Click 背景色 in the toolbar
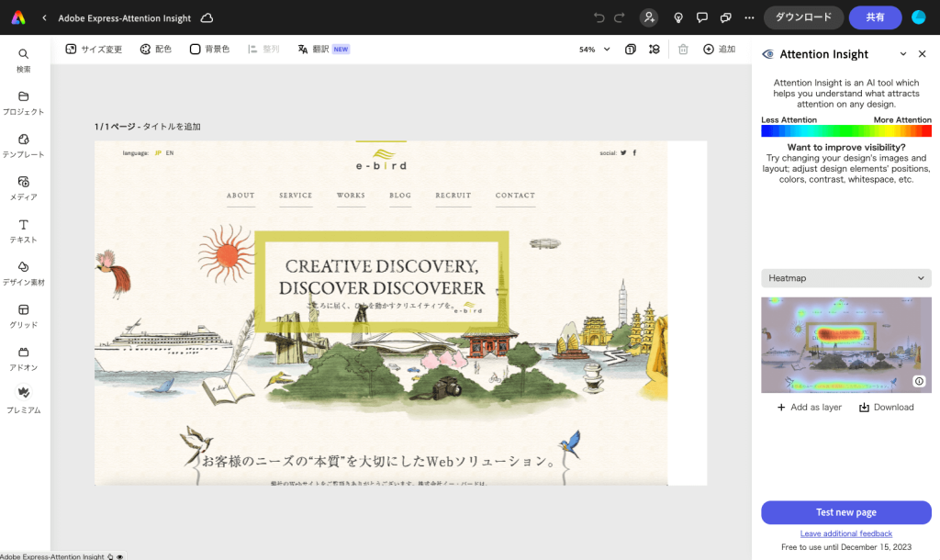Image resolution: width=940 pixels, height=560 pixels. pyautogui.click(x=210, y=50)
